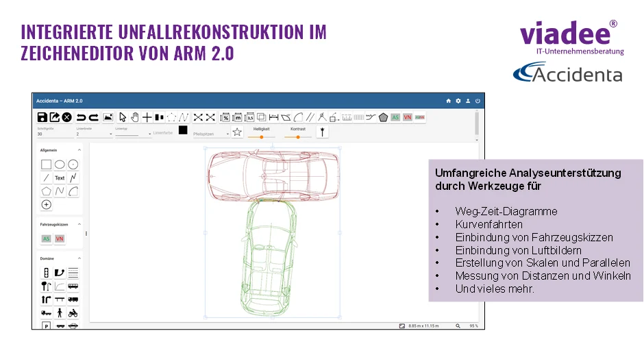Screen dimensions: 644x342
Task: Select the sidebar arc tool
Action: tap(73, 191)
